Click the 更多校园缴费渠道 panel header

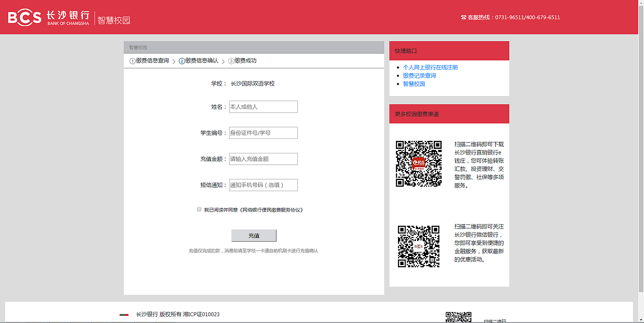click(x=449, y=114)
